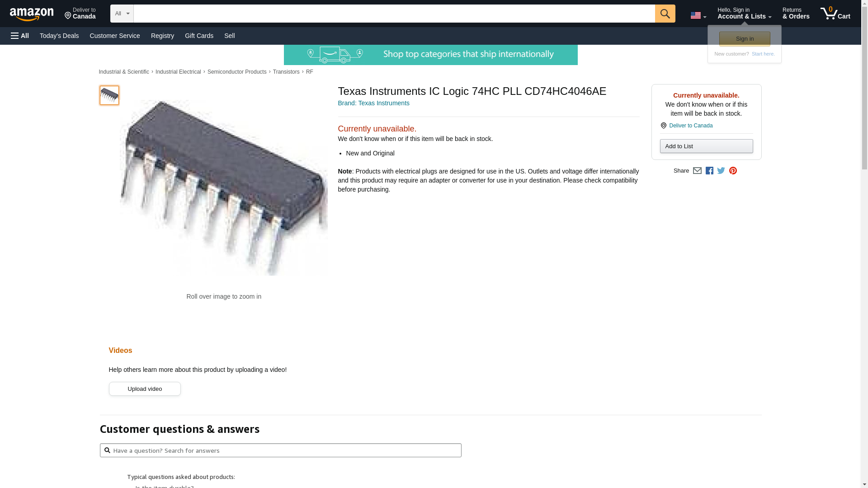This screenshot has height=488, width=868.
Task: Expand Account & Lists menu
Action: [744, 14]
